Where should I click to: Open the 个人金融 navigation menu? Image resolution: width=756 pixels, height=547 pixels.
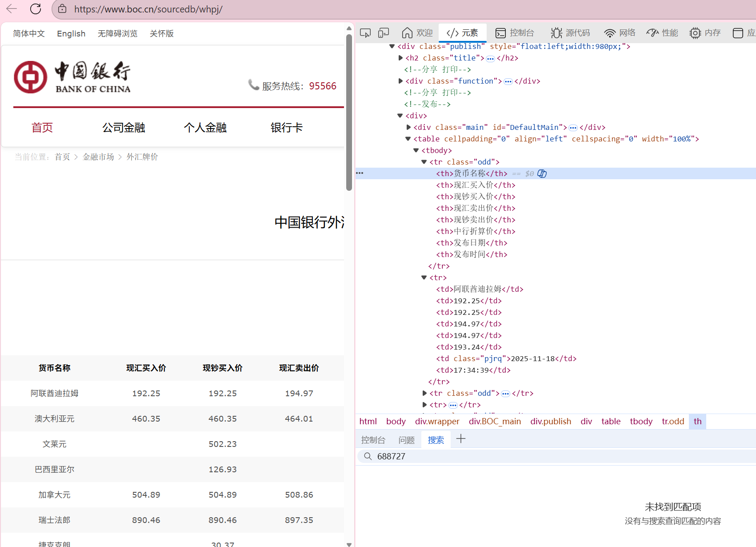pos(205,128)
